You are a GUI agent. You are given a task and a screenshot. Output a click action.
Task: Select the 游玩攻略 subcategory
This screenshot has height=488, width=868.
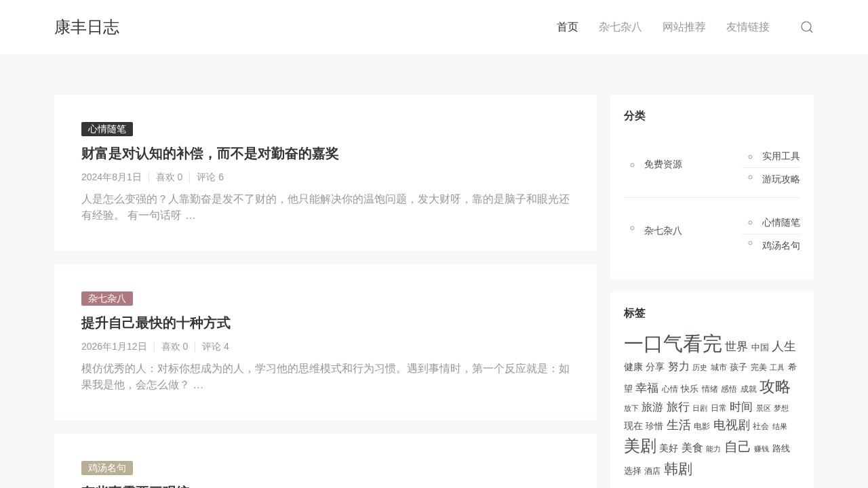coord(781,180)
